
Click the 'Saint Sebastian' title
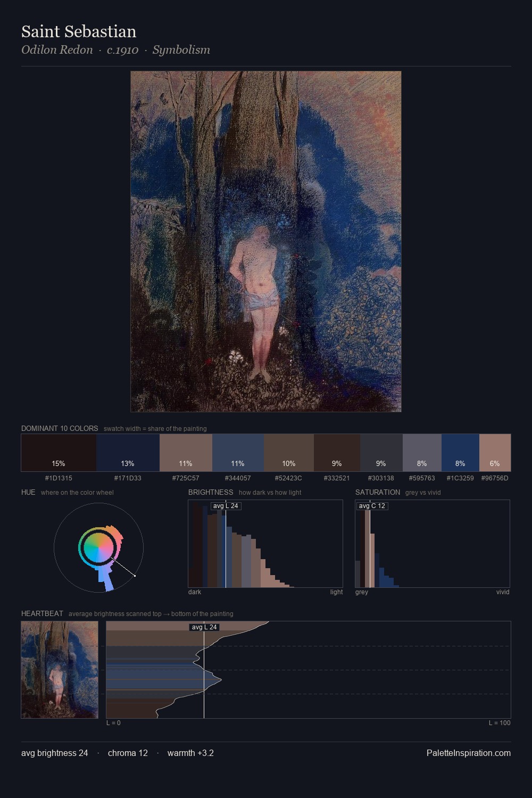pyautogui.click(x=79, y=31)
